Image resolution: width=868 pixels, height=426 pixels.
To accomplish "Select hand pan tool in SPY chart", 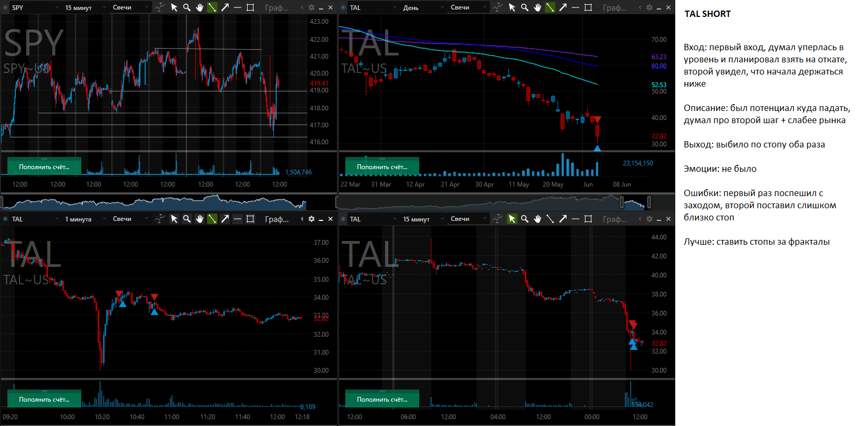I will coord(200,7).
